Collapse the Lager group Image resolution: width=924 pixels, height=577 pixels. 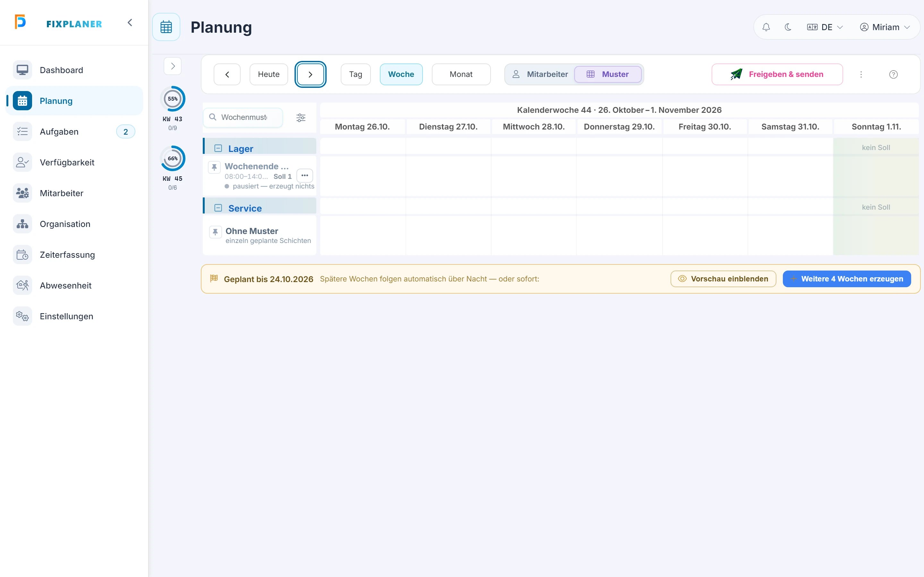pos(218,148)
